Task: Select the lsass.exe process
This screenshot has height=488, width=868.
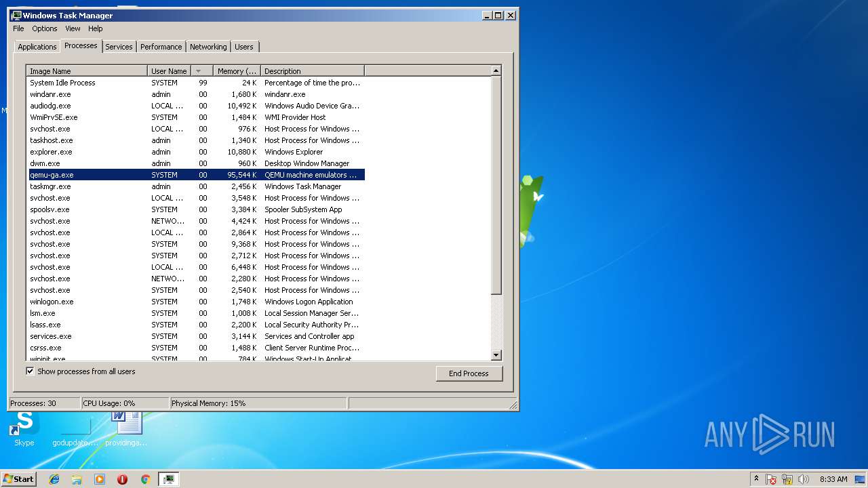Action: point(196,325)
